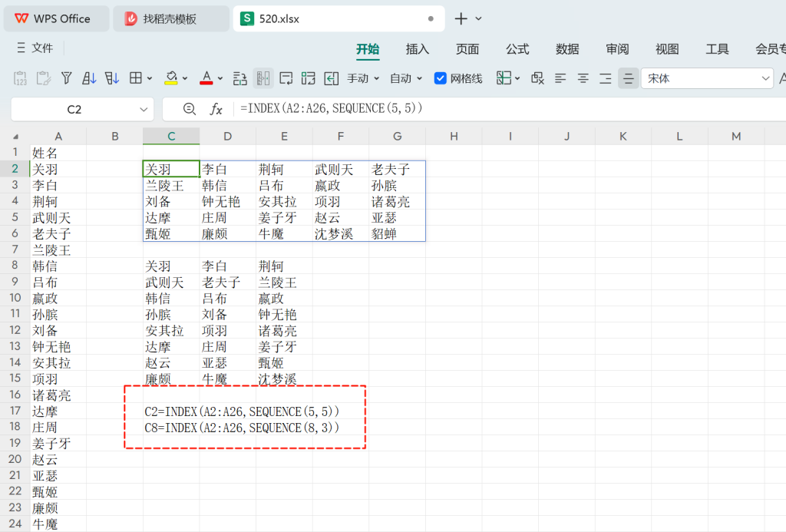Switch to the 插入 ribbon tab
This screenshot has height=532, width=786.
coord(418,48)
